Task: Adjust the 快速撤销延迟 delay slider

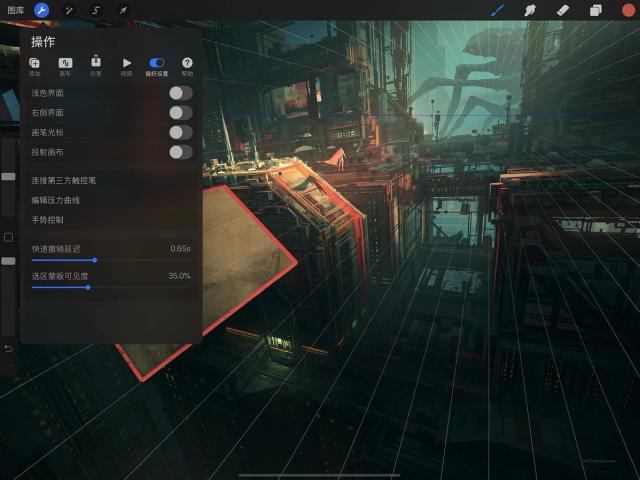Action: click(95, 260)
